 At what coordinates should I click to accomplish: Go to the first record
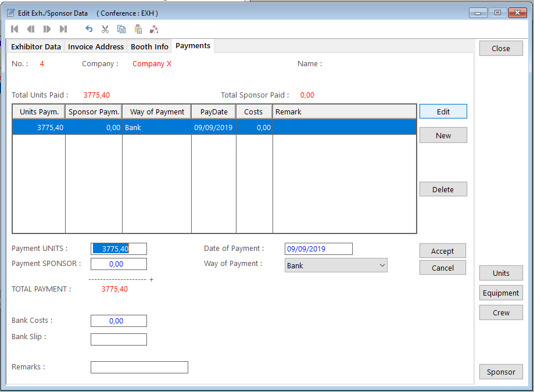pyautogui.click(x=15, y=29)
